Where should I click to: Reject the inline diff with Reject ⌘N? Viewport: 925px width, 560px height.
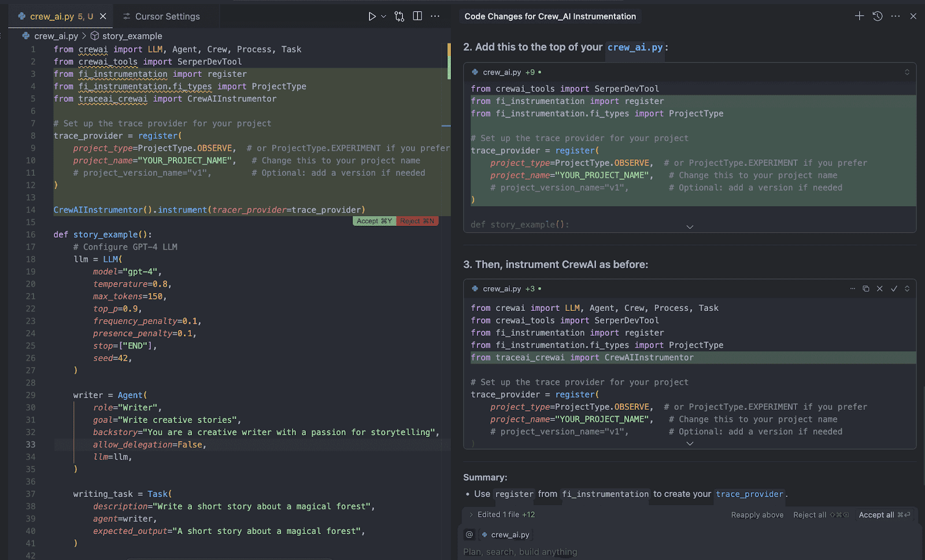417,221
